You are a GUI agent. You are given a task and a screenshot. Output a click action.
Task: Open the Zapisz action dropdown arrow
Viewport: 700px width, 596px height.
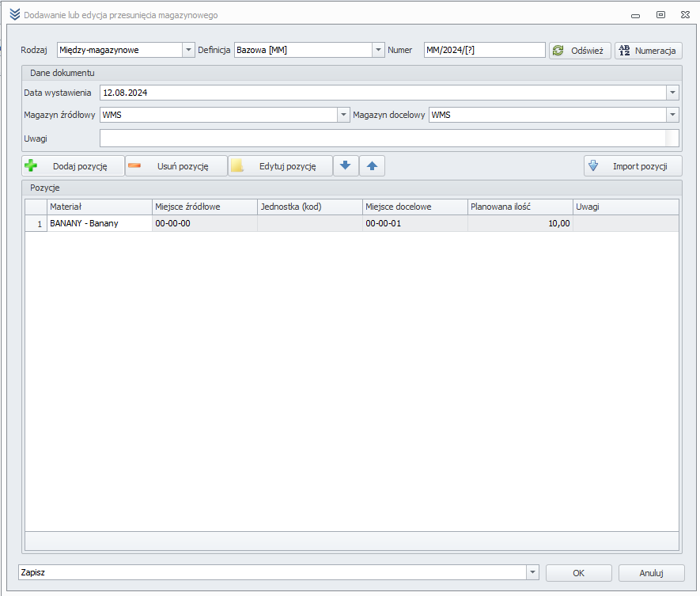tap(532, 572)
